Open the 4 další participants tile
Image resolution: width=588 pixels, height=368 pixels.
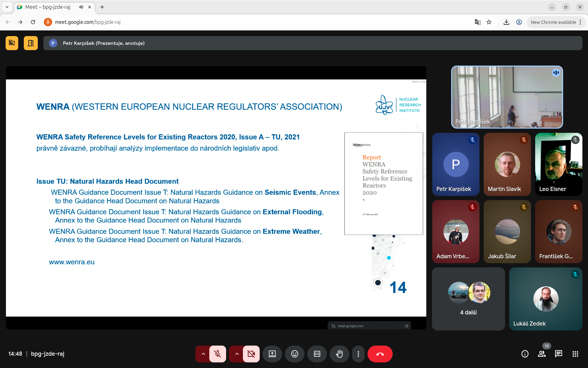[x=468, y=299]
